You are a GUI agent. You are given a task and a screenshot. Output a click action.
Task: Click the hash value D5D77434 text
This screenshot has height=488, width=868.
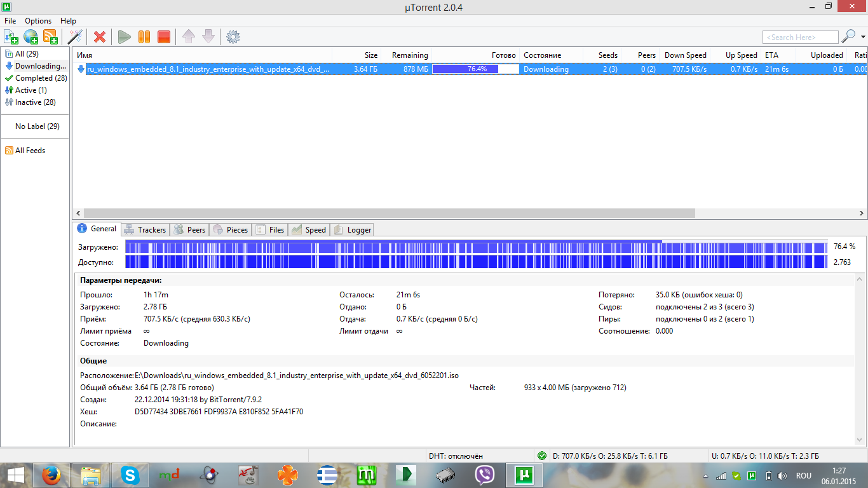(219, 412)
